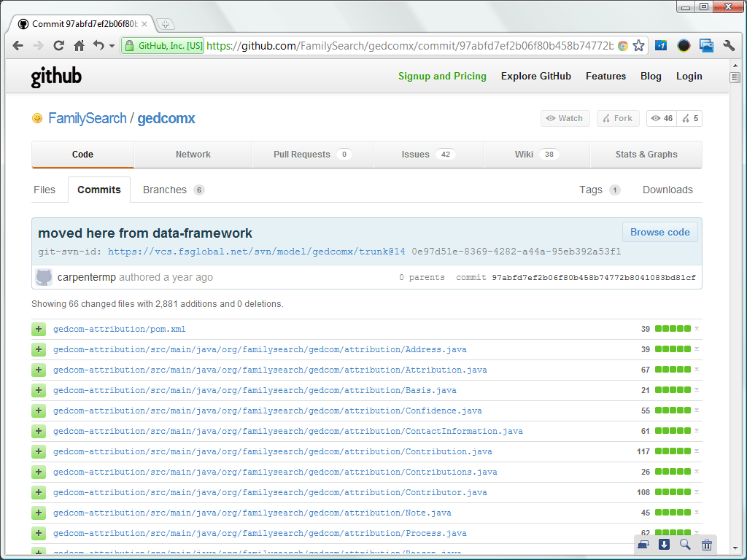Viewport: 747px width, 560px height.
Task: Switch to the Network tab
Action: coord(193,155)
